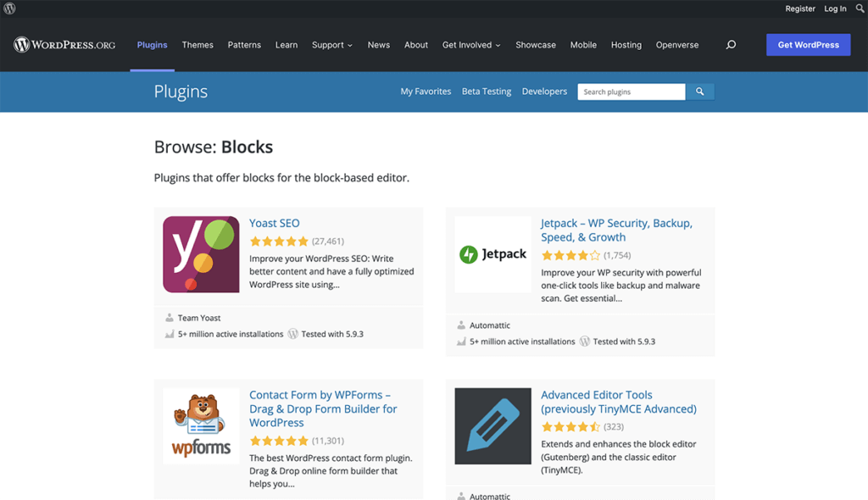Expand the Support dropdown menu
The width and height of the screenshot is (868, 500).
pos(331,45)
